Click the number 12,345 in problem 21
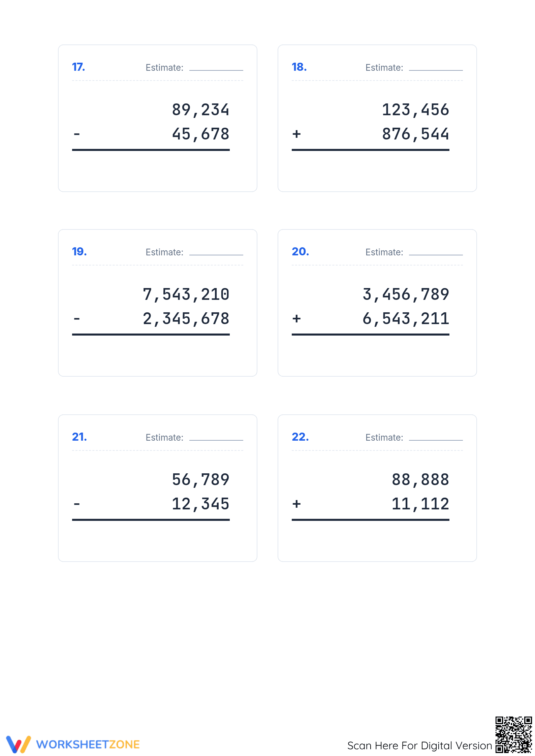Image resolution: width=535 pixels, height=756 pixels. pos(201,504)
